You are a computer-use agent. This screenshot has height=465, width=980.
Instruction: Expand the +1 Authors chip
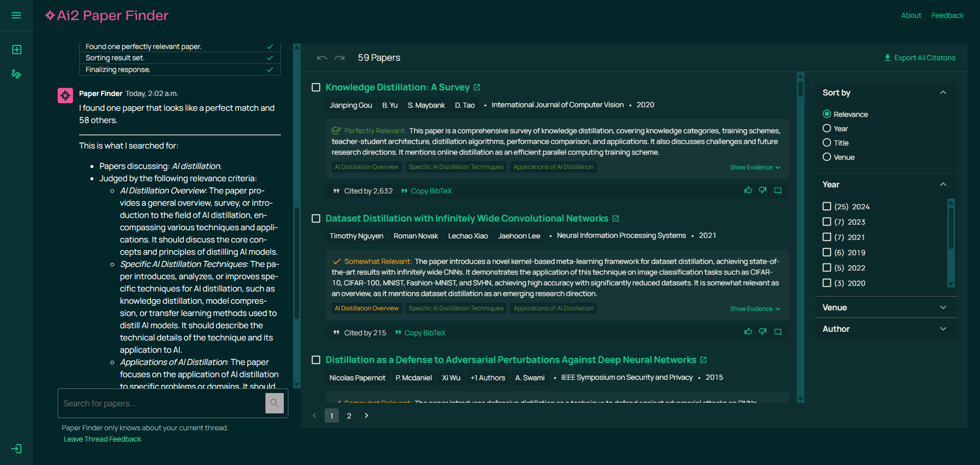488,378
